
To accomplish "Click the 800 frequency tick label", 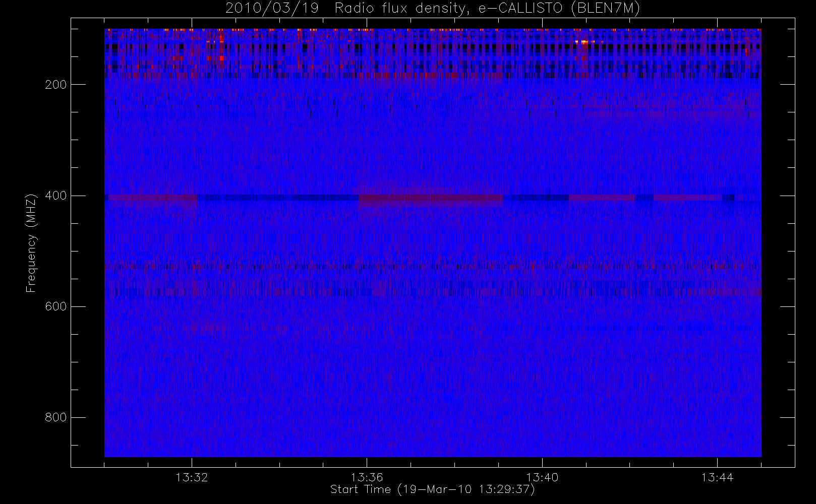I will coord(55,417).
